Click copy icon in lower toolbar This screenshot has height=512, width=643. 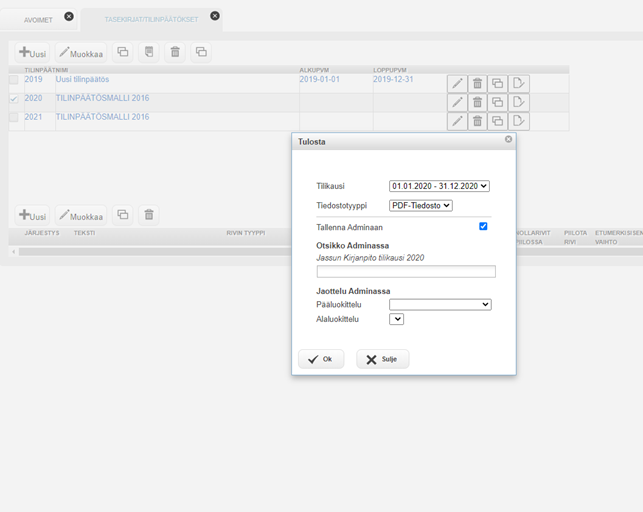pos(123,215)
